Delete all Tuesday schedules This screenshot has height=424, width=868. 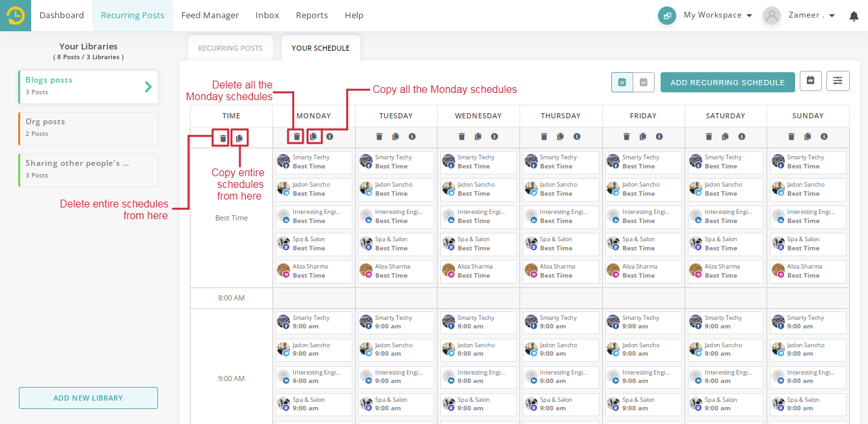pyautogui.click(x=380, y=137)
